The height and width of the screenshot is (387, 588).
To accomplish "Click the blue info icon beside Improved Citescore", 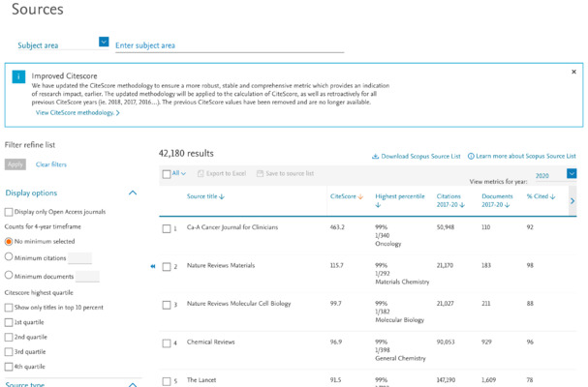I will [18, 76].
